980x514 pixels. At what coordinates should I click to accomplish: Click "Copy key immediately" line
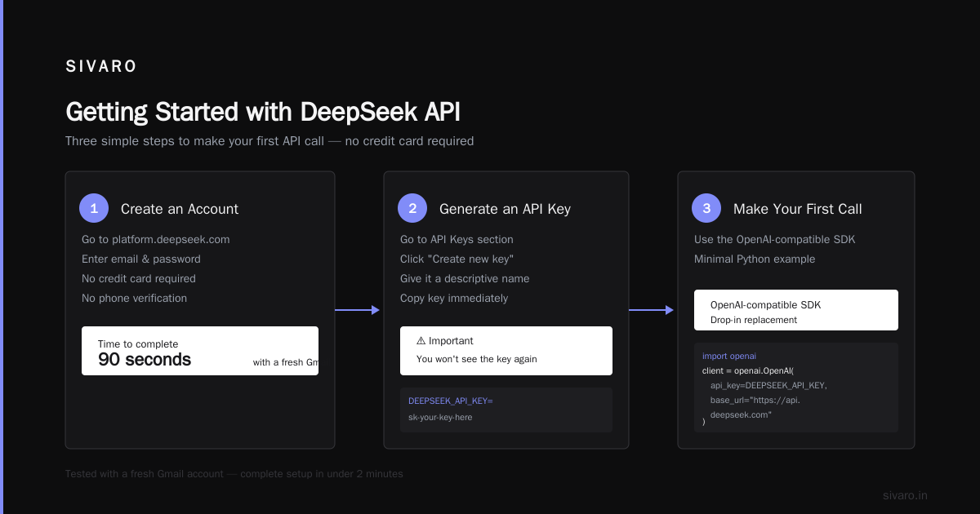(454, 298)
